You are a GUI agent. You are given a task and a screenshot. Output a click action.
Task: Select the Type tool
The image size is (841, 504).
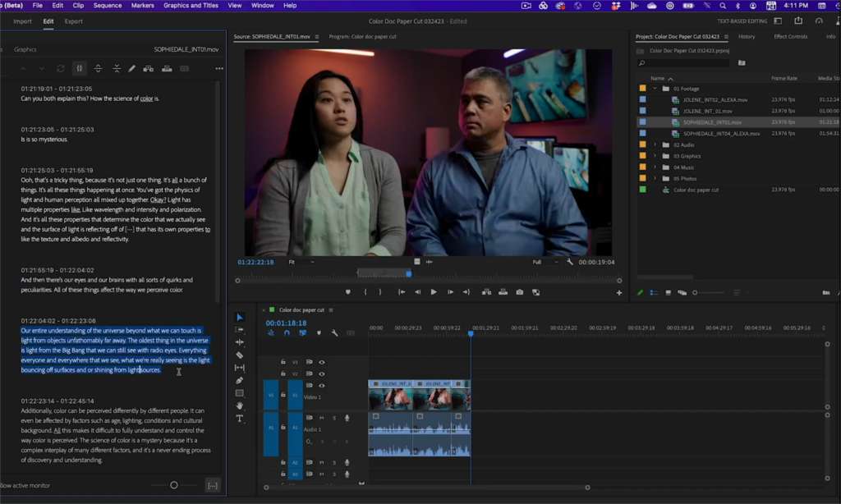[x=241, y=418]
